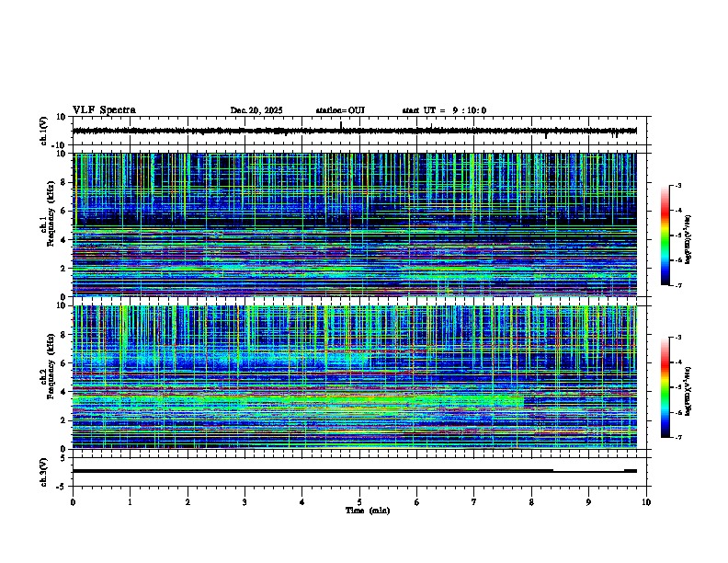Viewport: 728px width, 563px height.
Task: Click time axis tick label "7"
Action: pyautogui.click(x=474, y=502)
